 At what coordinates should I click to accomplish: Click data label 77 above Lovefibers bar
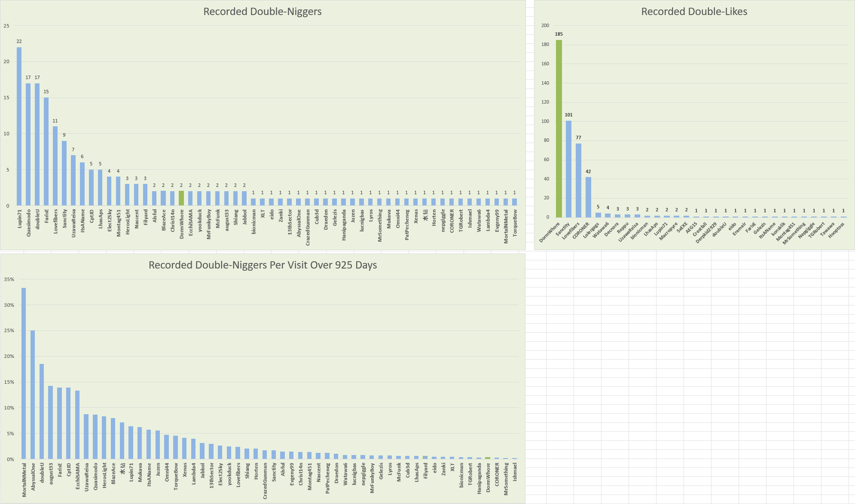pos(578,138)
